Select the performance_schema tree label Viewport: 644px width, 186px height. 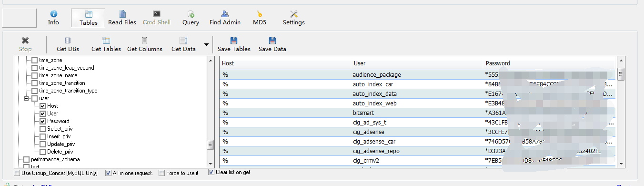(56, 159)
